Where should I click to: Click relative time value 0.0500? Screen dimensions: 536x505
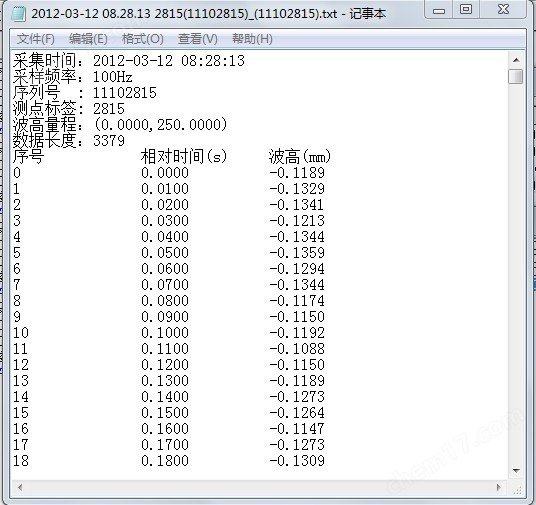coord(165,253)
